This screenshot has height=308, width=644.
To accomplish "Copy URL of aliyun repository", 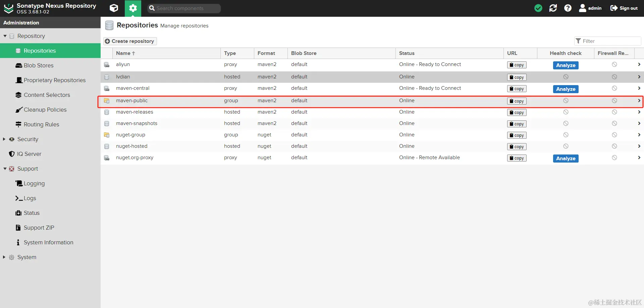I will 517,65.
